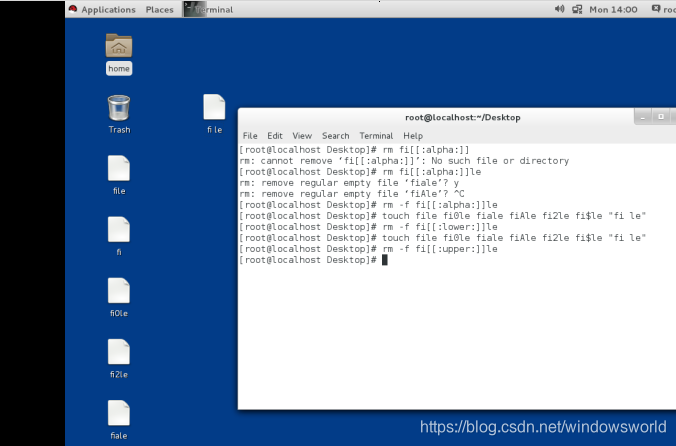Click the chat icon beside the root user

pyautogui.click(x=656, y=9)
